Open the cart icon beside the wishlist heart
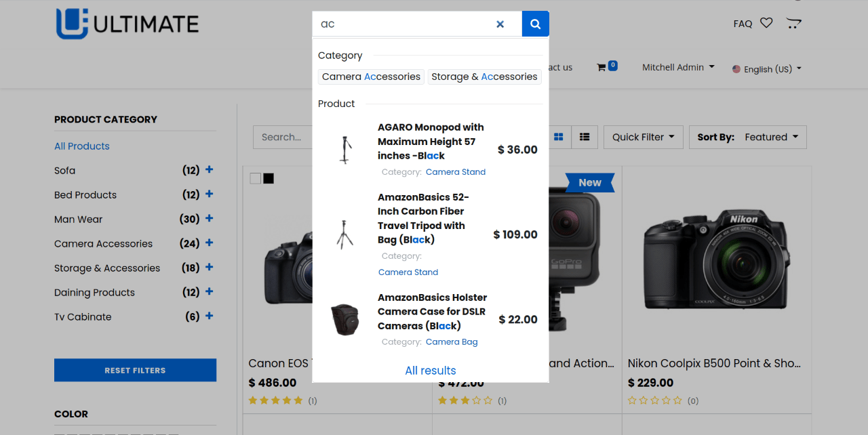Image resolution: width=868 pixels, height=435 pixels. click(x=793, y=23)
